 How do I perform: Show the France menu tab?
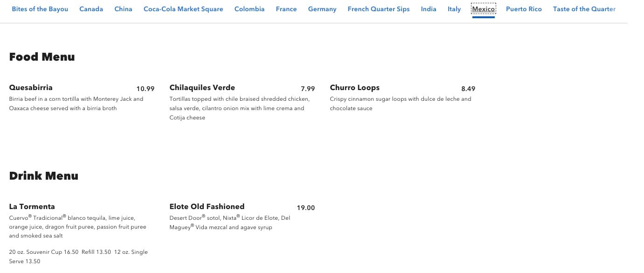[x=286, y=9]
